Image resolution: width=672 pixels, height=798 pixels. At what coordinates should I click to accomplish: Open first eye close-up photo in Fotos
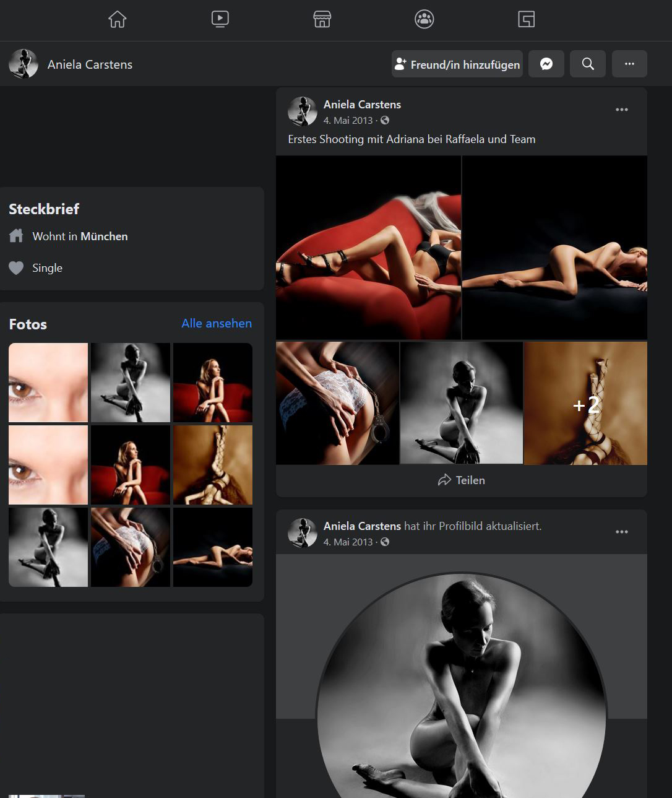(x=48, y=383)
